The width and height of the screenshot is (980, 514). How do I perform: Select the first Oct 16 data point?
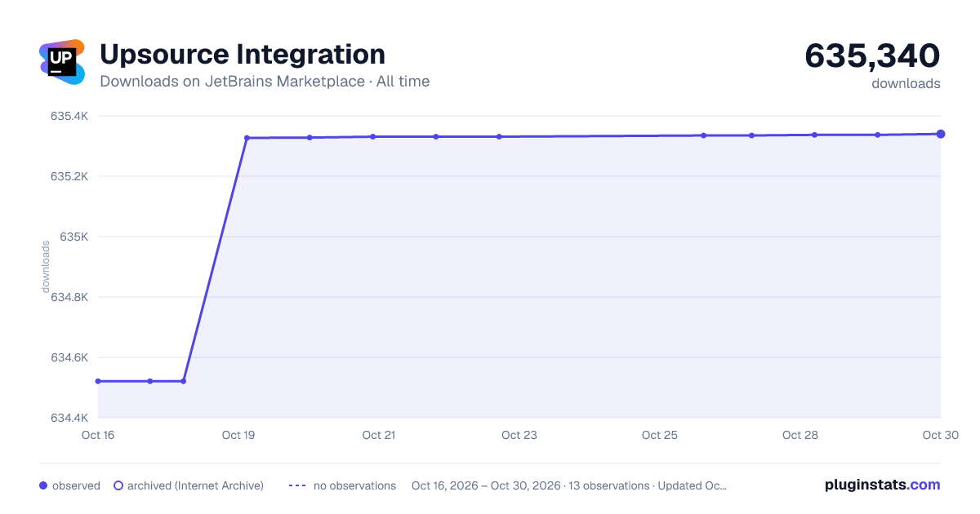(x=98, y=381)
